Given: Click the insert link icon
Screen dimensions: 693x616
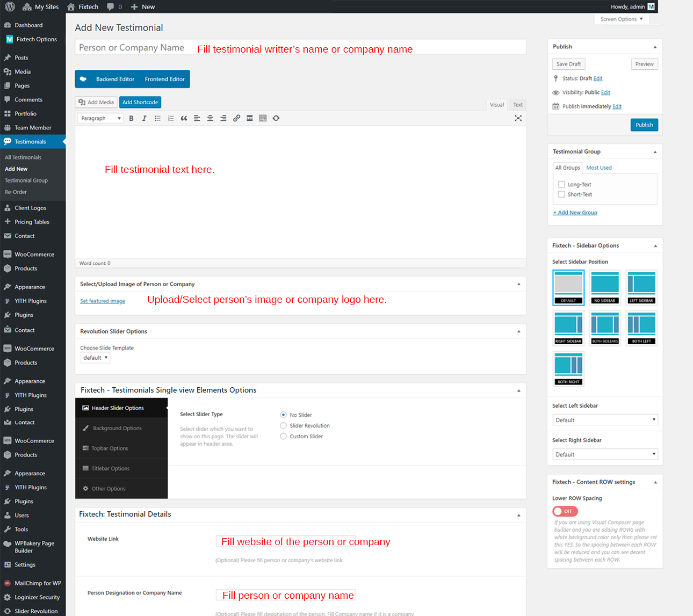Looking at the screenshot, I should click(236, 118).
